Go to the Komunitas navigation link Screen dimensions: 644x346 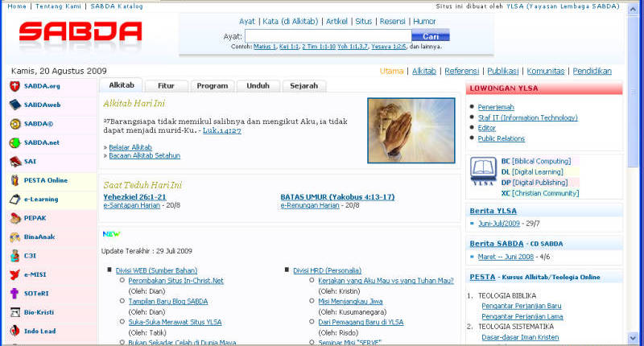pyautogui.click(x=546, y=71)
